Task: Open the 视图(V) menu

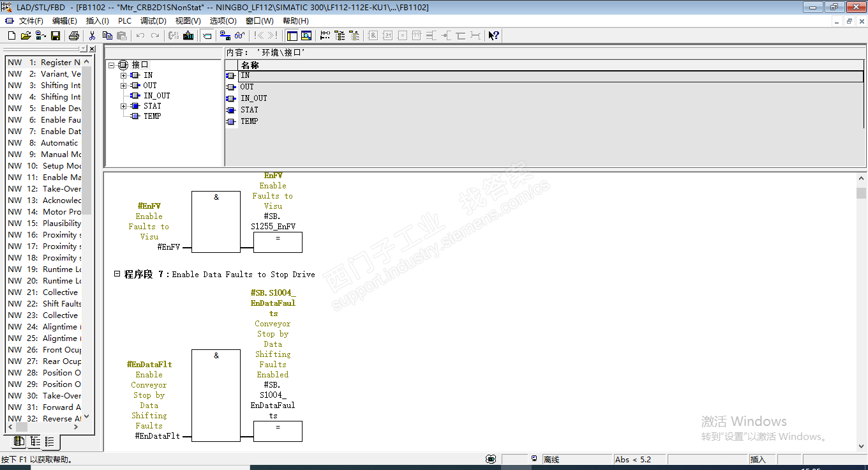Action: (188, 21)
